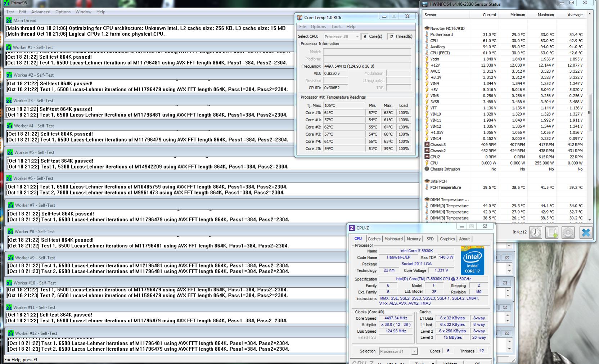Open the Prime95 Options menu
This screenshot has width=599, height=364.
tap(63, 12)
